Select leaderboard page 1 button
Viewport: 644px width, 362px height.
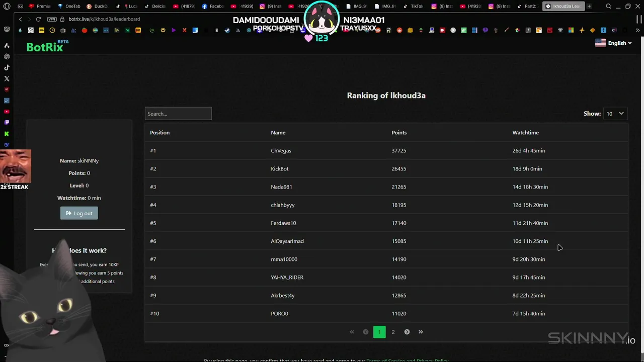pos(379,332)
